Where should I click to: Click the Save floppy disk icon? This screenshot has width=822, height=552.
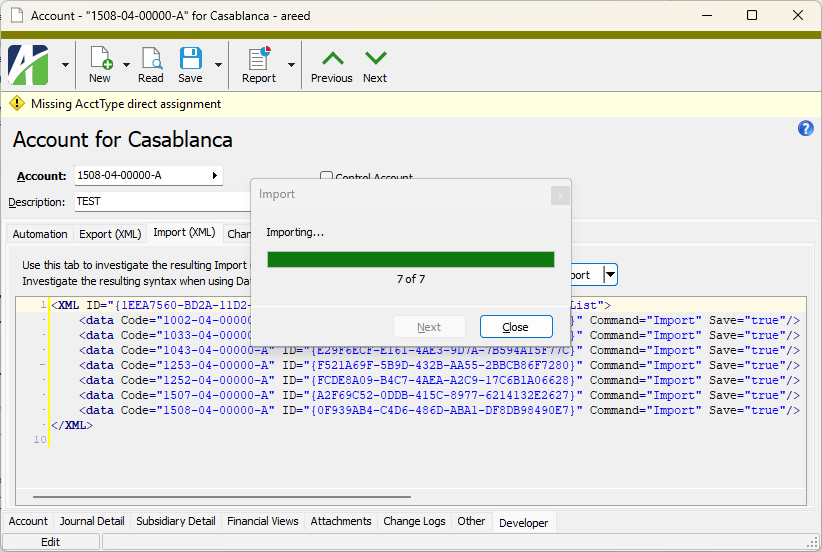click(x=190, y=58)
